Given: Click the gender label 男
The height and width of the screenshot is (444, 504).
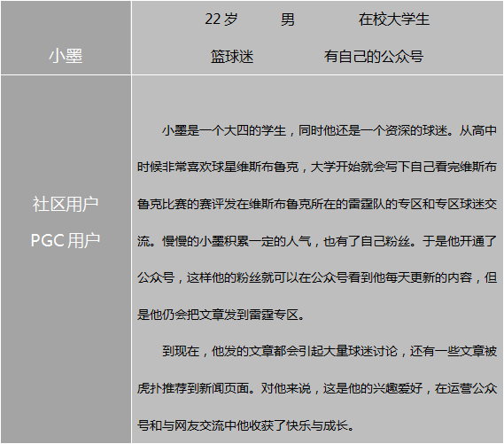Looking at the screenshot, I should click(287, 19).
